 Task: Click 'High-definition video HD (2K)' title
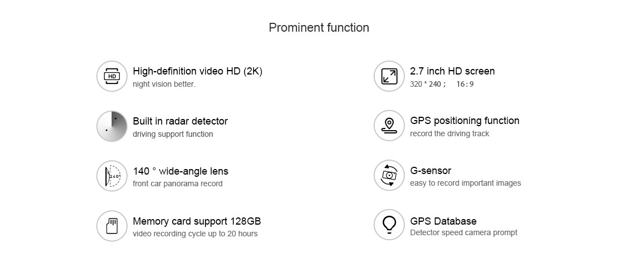[x=198, y=71]
